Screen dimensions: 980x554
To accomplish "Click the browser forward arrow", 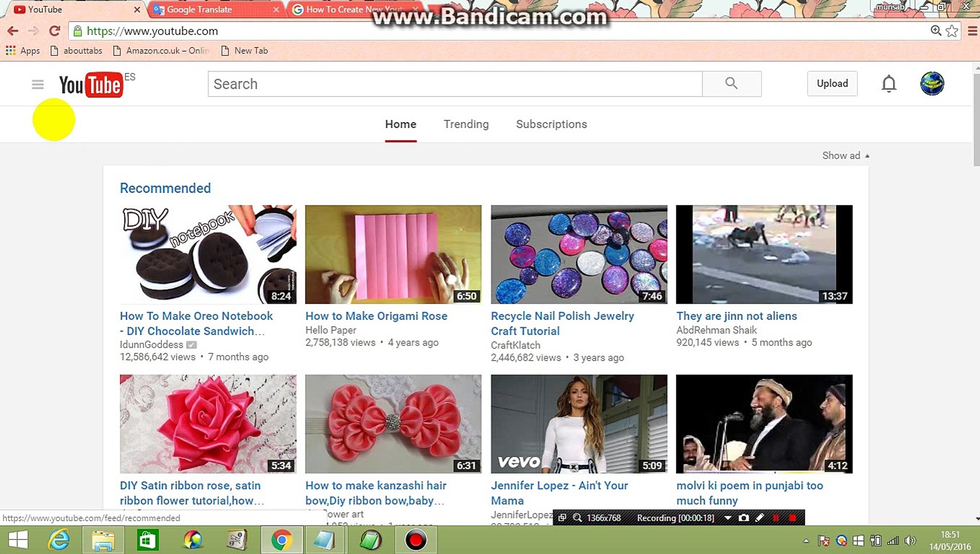I will 33,31.
